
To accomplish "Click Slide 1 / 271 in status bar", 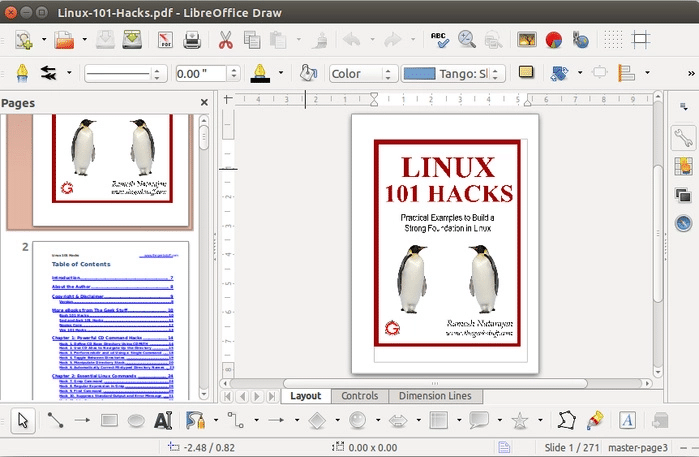I will tap(572, 448).
